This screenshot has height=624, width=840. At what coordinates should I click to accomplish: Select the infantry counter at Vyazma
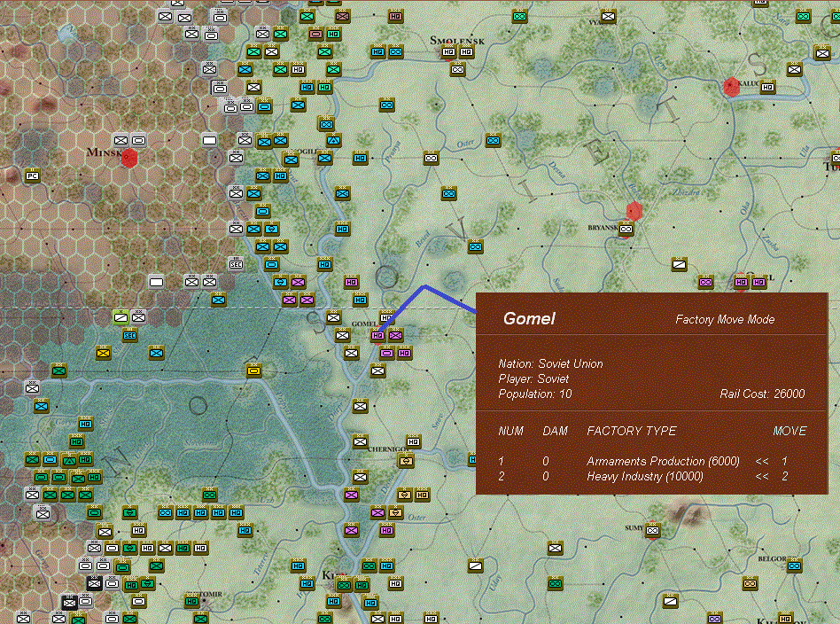pos(608,17)
